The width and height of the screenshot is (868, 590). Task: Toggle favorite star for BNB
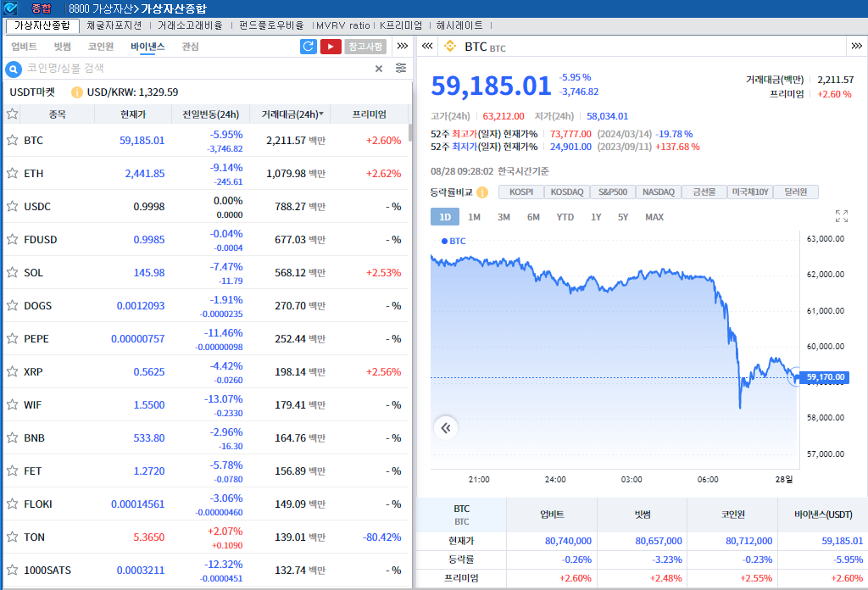click(12, 437)
